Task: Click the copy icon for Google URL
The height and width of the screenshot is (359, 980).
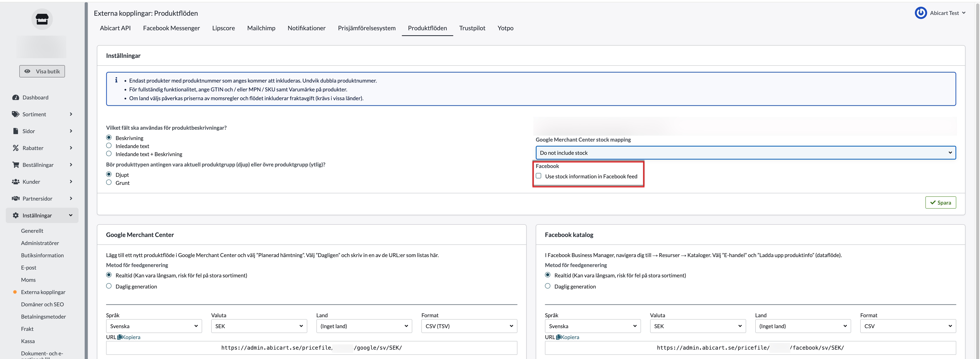Action: pos(120,337)
